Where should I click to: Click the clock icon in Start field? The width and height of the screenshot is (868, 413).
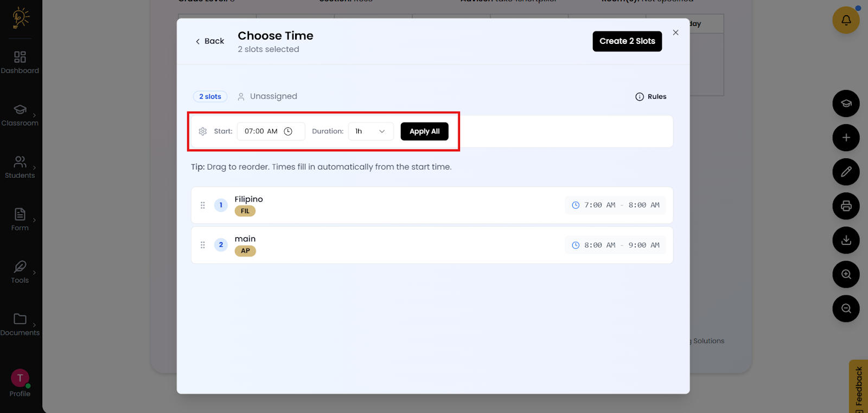pos(288,131)
